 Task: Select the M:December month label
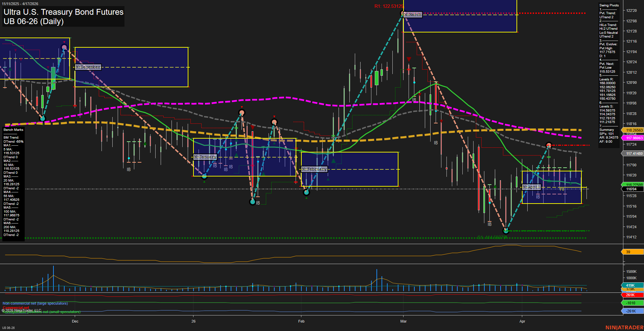coord(88,67)
